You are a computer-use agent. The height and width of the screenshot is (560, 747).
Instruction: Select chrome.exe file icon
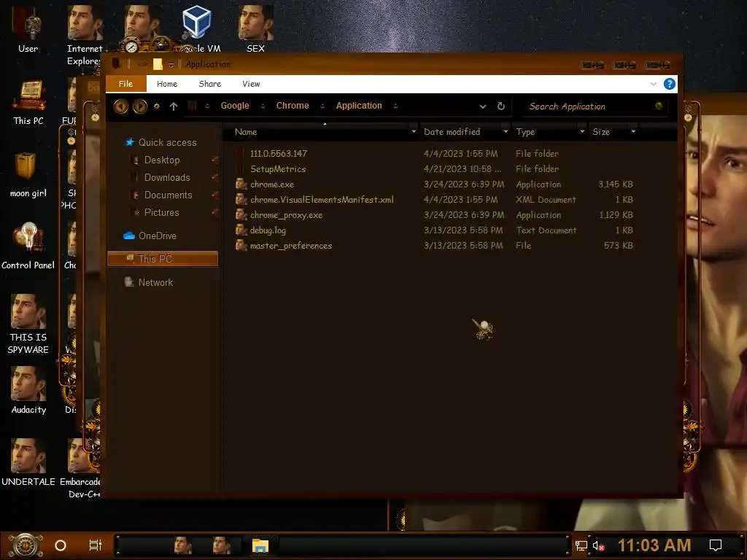pyautogui.click(x=241, y=184)
